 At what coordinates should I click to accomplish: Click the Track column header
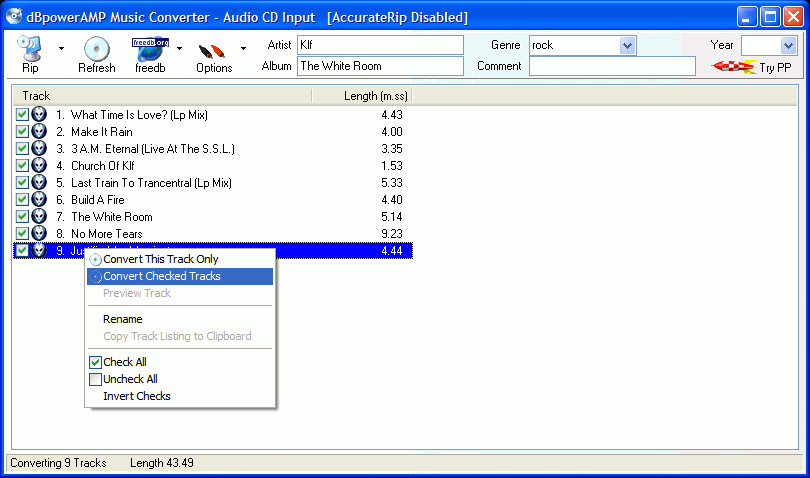pyautogui.click(x=162, y=96)
